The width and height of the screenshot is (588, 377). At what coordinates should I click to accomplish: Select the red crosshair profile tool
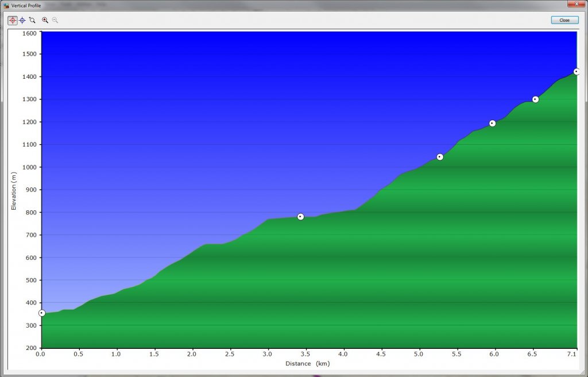(x=11, y=20)
